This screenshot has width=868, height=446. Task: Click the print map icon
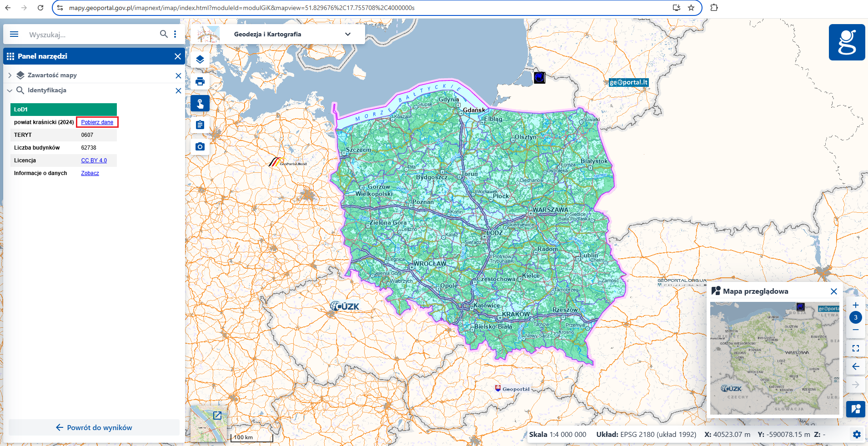[x=200, y=82]
